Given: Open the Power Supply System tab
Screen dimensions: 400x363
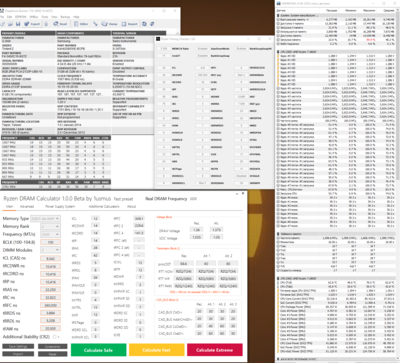Looking at the screenshot, I should tap(60, 207).
